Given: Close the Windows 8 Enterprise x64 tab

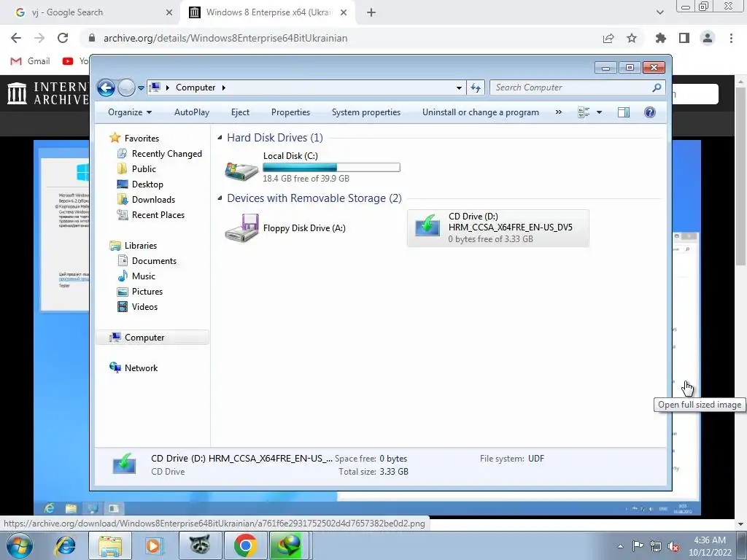Looking at the screenshot, I should (344, 12).
